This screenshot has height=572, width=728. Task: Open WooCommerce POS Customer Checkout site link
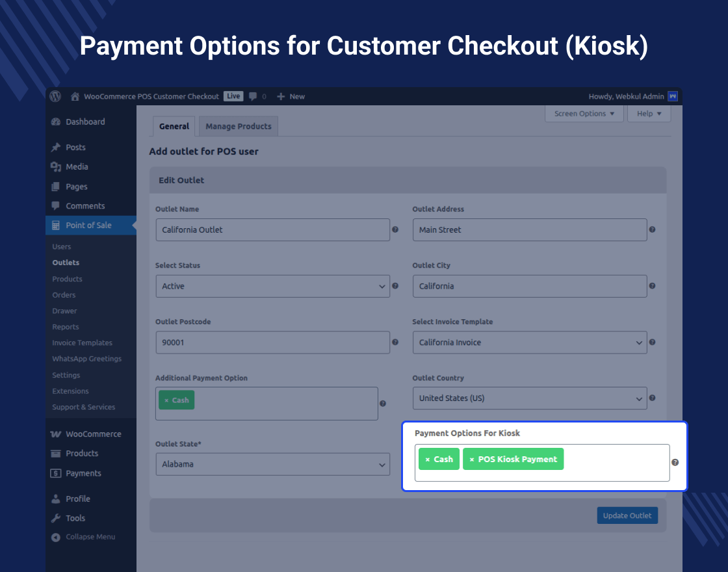pos(151,97)
